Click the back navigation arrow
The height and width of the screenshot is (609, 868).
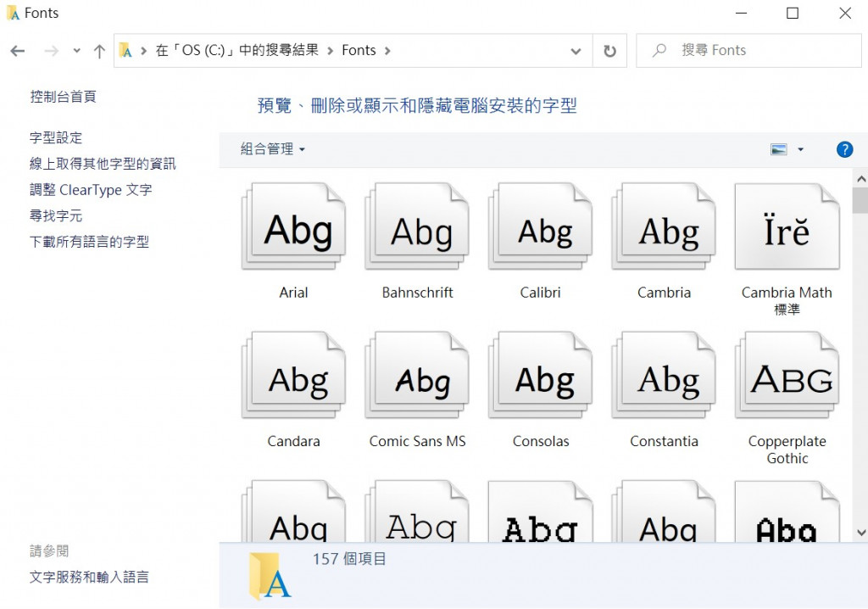pos(18,51)
